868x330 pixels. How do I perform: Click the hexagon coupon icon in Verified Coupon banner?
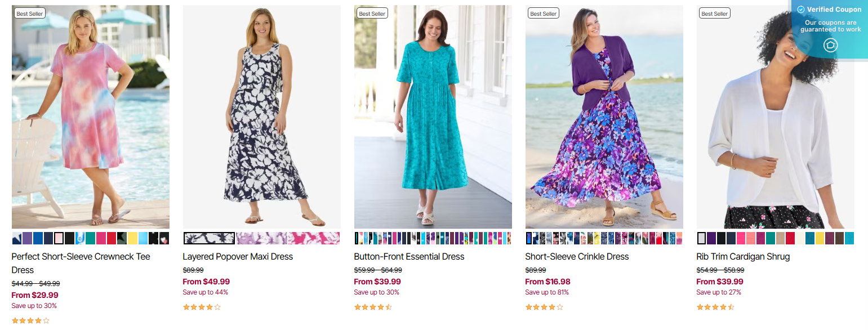830,46
